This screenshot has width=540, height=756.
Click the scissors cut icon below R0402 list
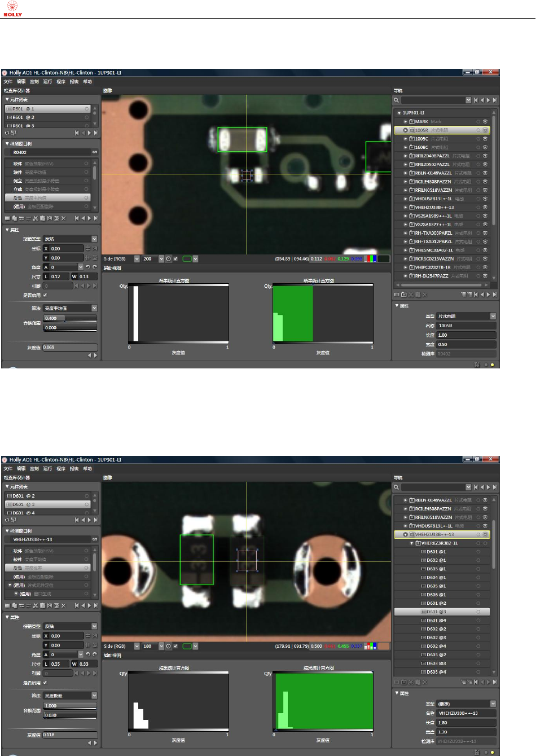click(x=35, y=218)
